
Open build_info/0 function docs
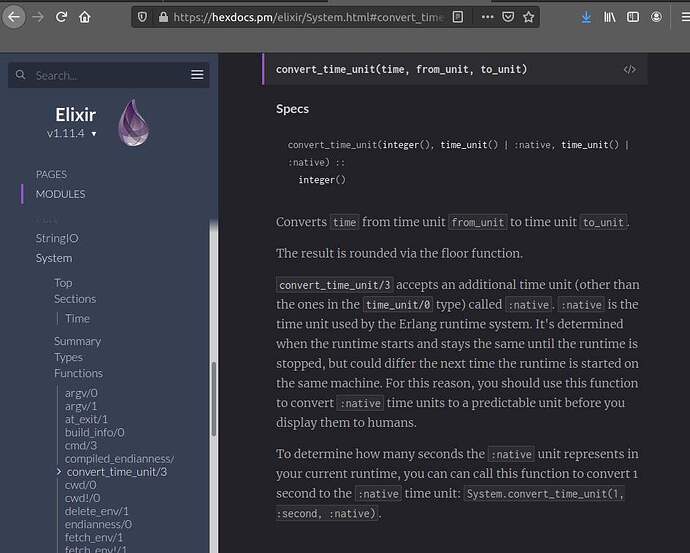click(x=95, y=432)
